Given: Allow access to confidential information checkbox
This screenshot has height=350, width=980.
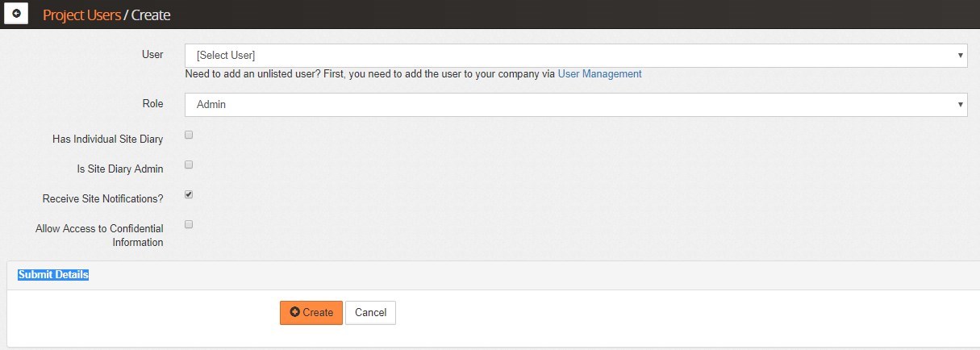Looking at the screenshot, I should click(x=189, y=224).
